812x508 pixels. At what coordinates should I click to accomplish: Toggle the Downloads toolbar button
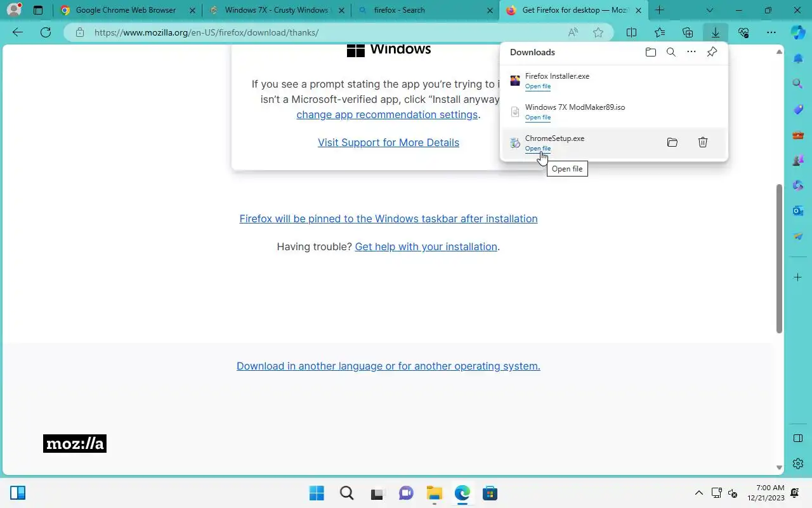pos(716,32)
